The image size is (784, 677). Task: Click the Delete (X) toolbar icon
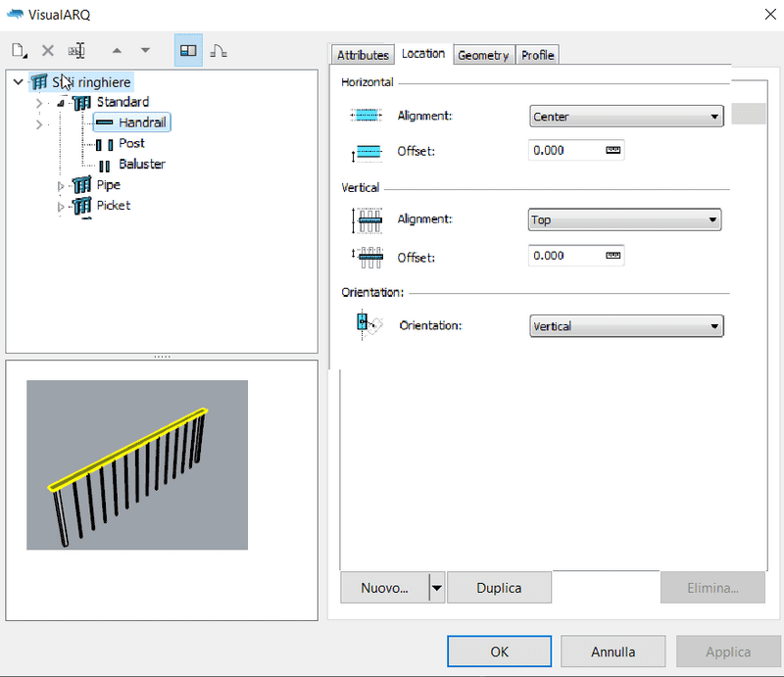[x=47, y=51]
